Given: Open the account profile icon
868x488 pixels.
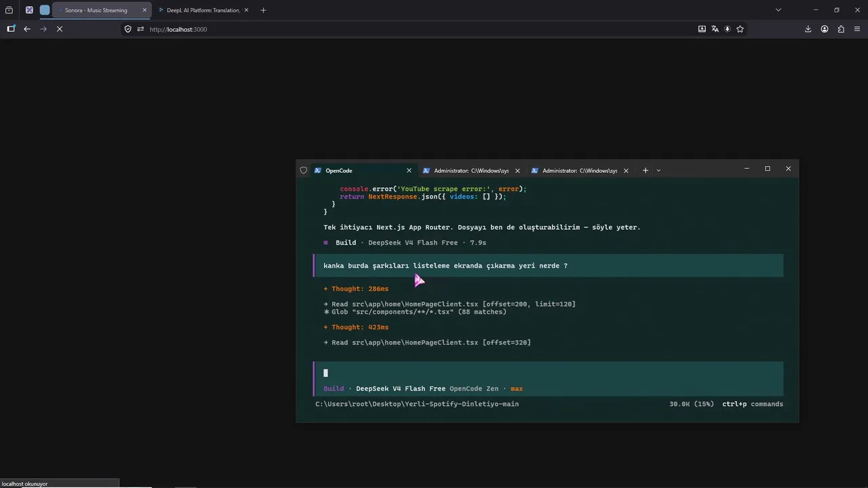Looking at the screenshot, I should (825, 29).
